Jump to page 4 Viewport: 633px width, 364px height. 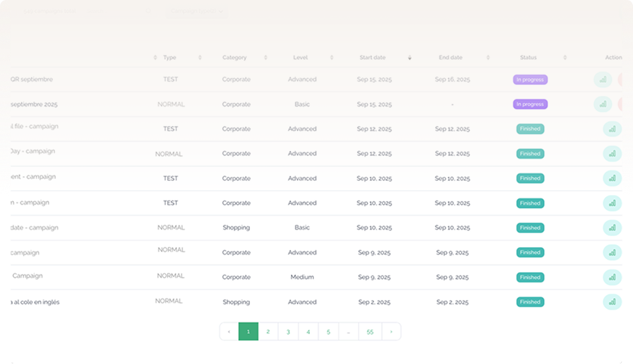pyautogui.click(x=308, y=332)
